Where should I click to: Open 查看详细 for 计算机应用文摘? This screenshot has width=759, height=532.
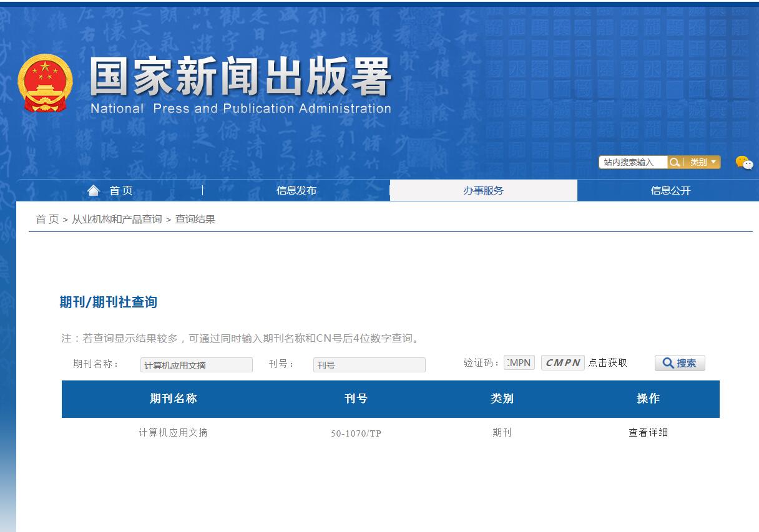[649, 432]
